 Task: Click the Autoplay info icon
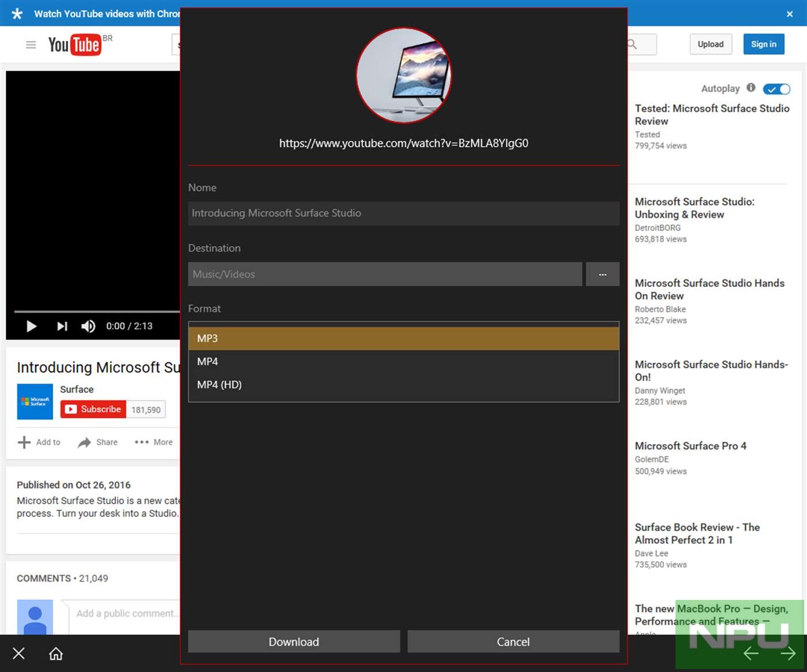click(x=750, y=88)
